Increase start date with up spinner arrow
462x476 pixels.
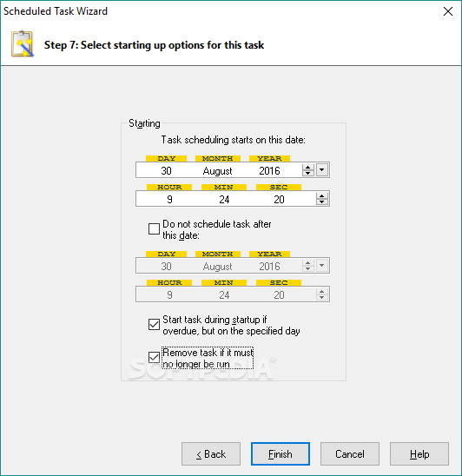coord(307,167)
